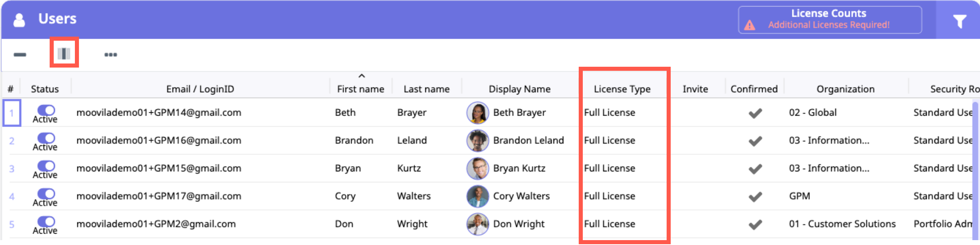This screenshot has height=245, width=980.
Task: Click the Display Name column header
Action: [x=519, y=89]
